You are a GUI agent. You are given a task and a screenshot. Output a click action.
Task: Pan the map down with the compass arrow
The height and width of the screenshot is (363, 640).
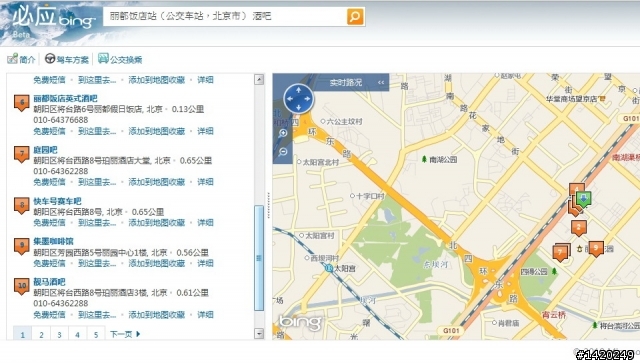pos(298,107)
